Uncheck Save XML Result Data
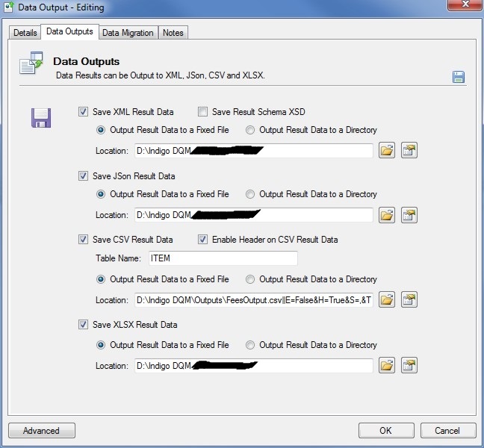Screen dimensions: 484x448 click(83, 112)
